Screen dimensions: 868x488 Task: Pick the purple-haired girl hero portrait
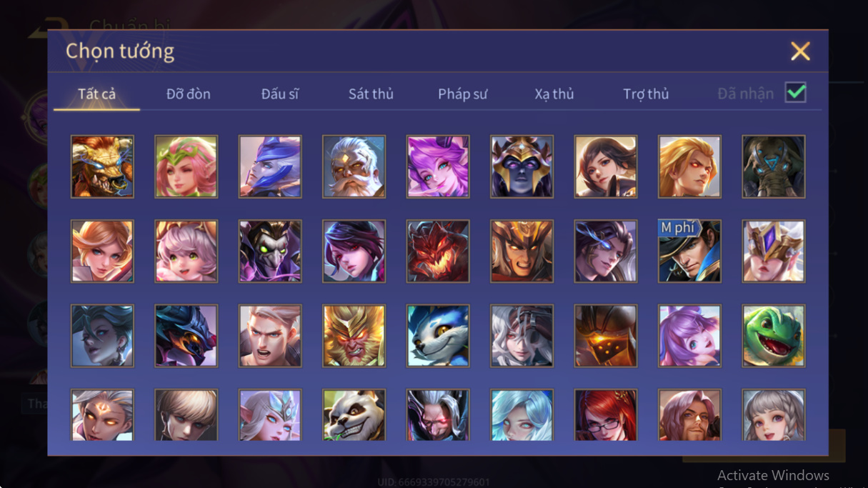click(438, 166)
